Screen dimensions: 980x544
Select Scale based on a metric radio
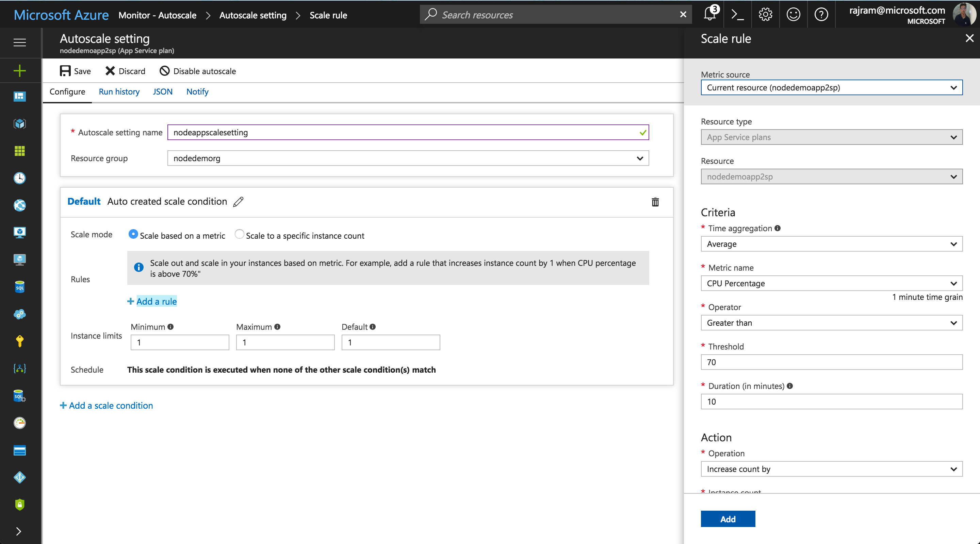(x=133, y=234)
